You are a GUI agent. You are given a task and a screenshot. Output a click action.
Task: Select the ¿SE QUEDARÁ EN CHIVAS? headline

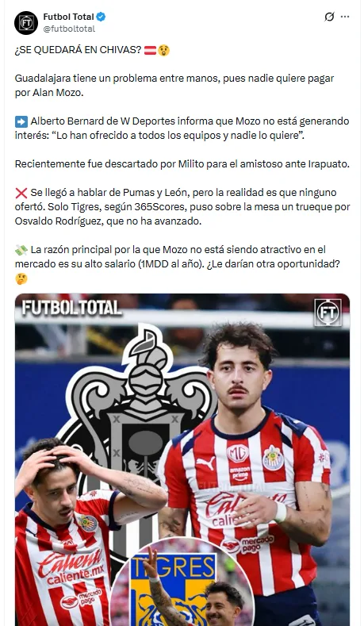coord(79,50)
